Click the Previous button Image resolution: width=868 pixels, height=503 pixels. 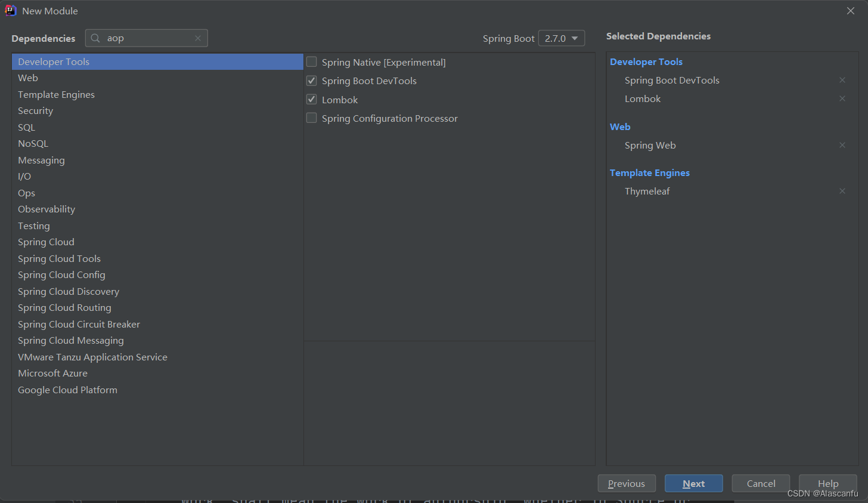tap(627, 483)
